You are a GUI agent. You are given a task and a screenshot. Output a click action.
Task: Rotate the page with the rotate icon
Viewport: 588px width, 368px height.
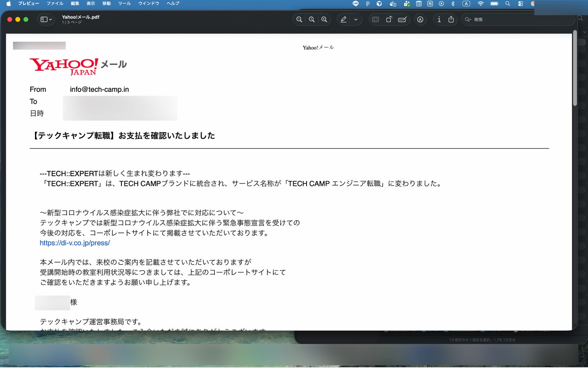pyautogui.click(x=389, y=19)
